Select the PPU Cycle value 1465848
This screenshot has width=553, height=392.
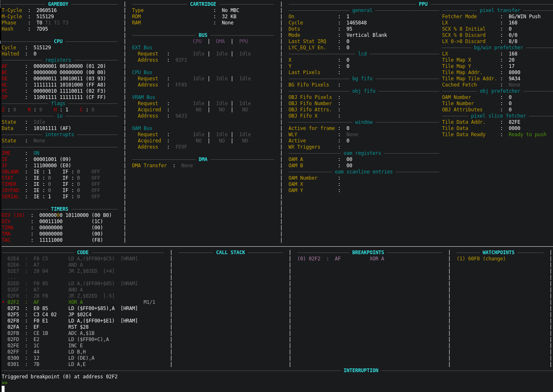click(356, 23)
